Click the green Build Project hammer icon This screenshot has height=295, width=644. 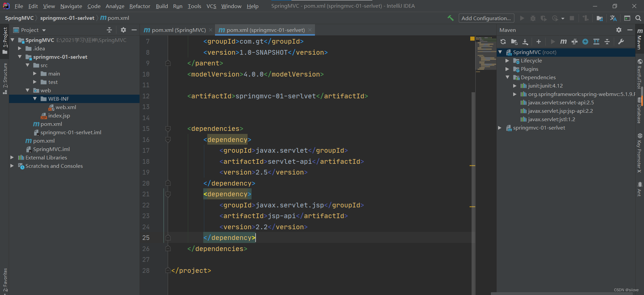coord(450,18)
